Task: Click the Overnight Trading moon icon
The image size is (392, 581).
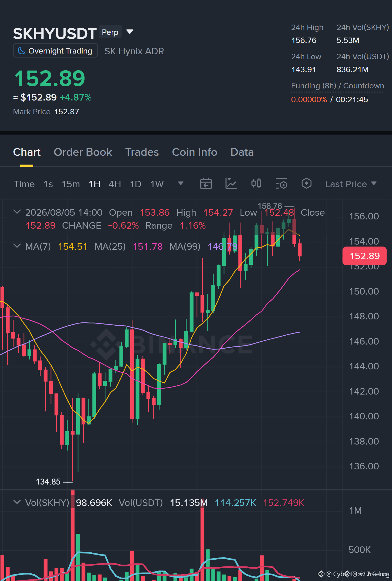Action: tap(21, 51)
